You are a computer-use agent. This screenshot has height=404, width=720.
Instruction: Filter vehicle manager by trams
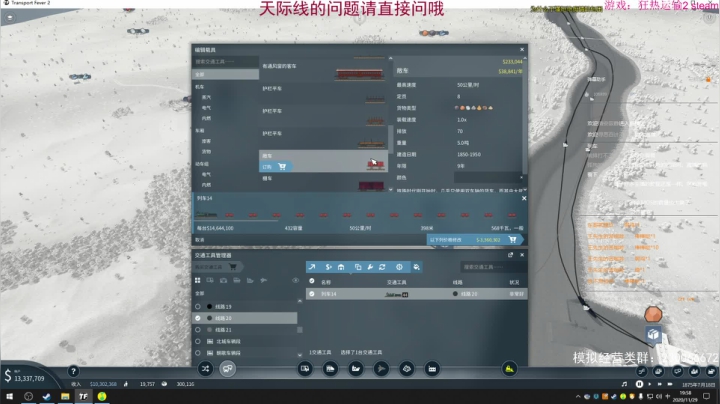[223, 280]
